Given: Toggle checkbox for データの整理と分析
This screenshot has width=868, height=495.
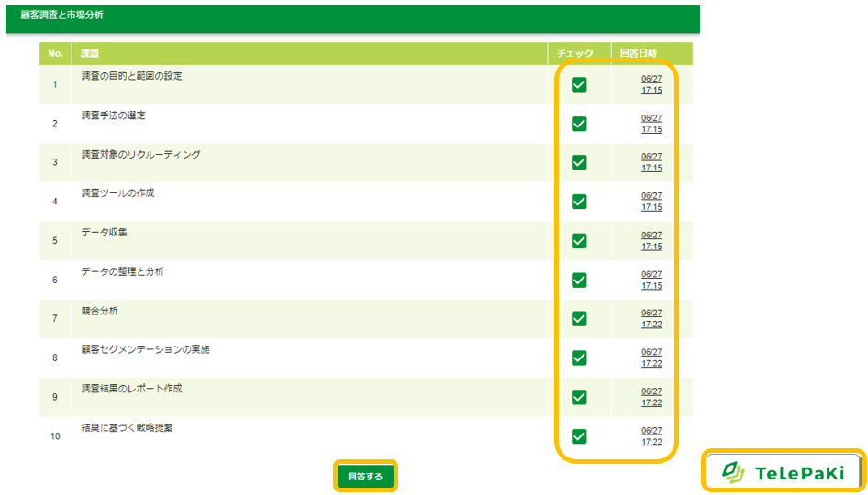Looking at the screenshot, I should pyautogui.click(x=579, y=280).
